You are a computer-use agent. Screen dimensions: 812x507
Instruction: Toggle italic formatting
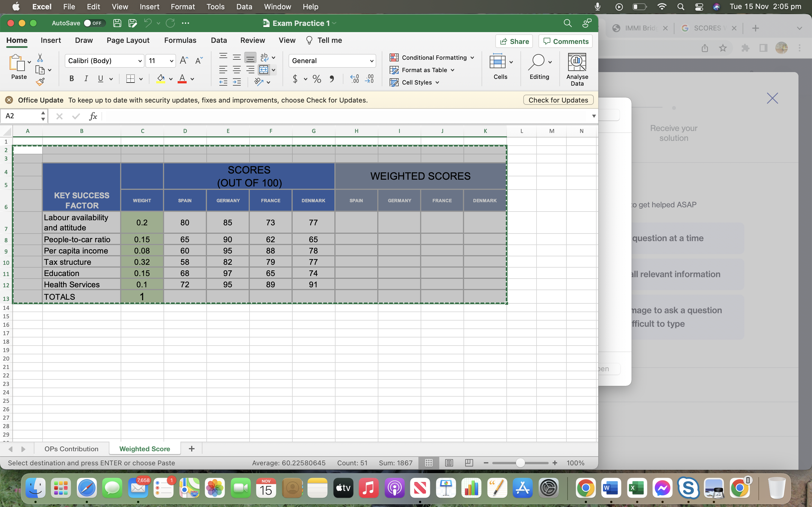tap(86, 79)
